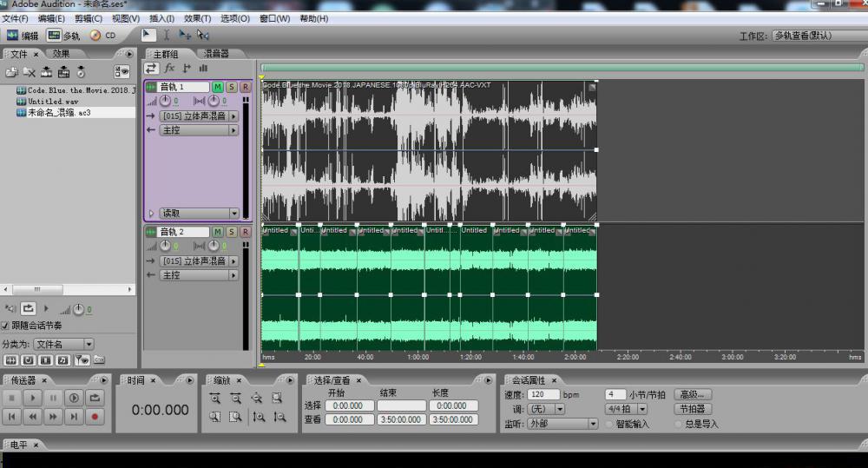Open 音轨 1 automation mode dropdown 读取
The width and height of the screenshot is (868, 468).
[200, 214]
